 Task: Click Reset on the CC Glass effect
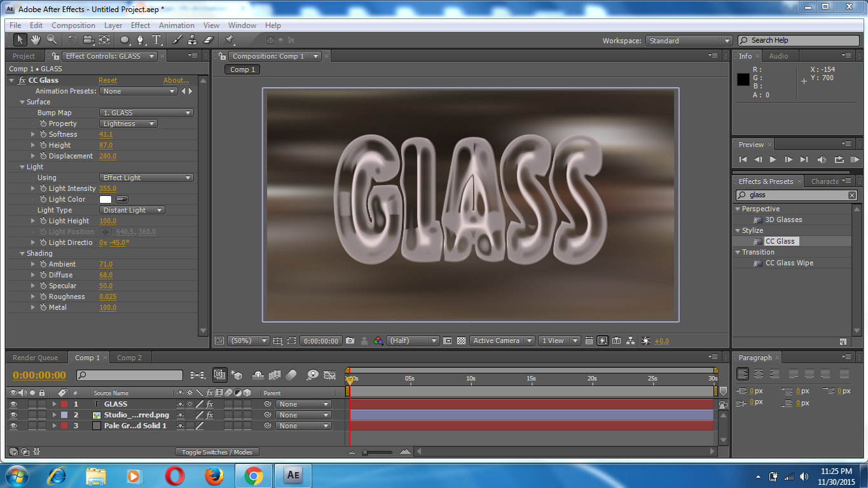click(107, 80)
